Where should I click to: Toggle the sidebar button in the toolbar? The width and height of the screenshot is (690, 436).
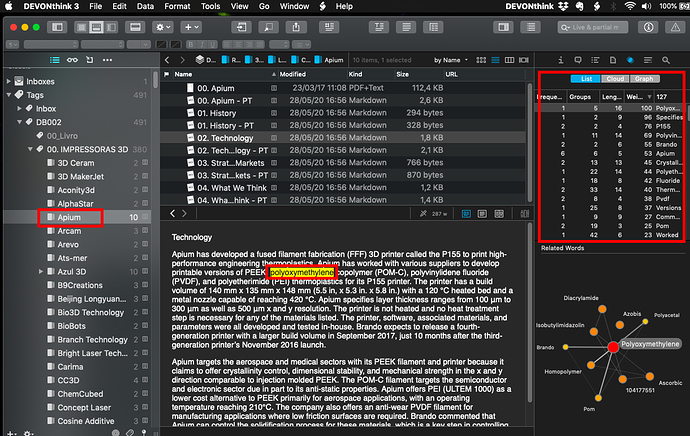(x=57, y=27)
